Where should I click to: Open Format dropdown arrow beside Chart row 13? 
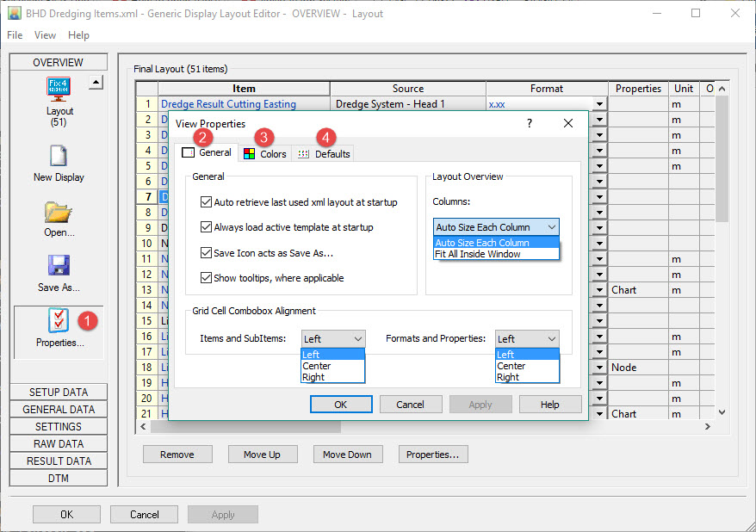[599, 290]
